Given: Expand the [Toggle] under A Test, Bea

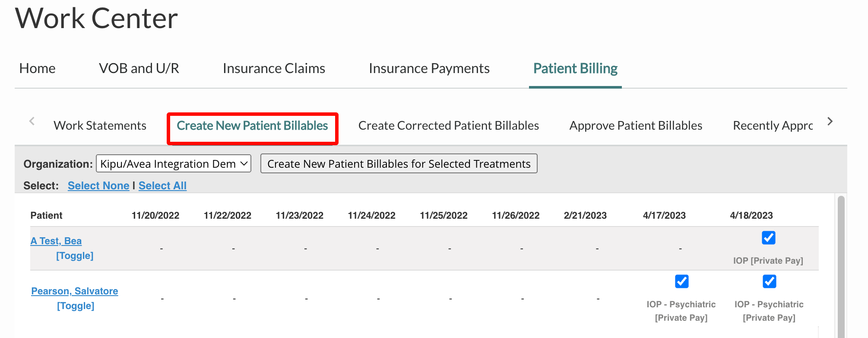Looking at the screenshot, I should tap(75, 255).
